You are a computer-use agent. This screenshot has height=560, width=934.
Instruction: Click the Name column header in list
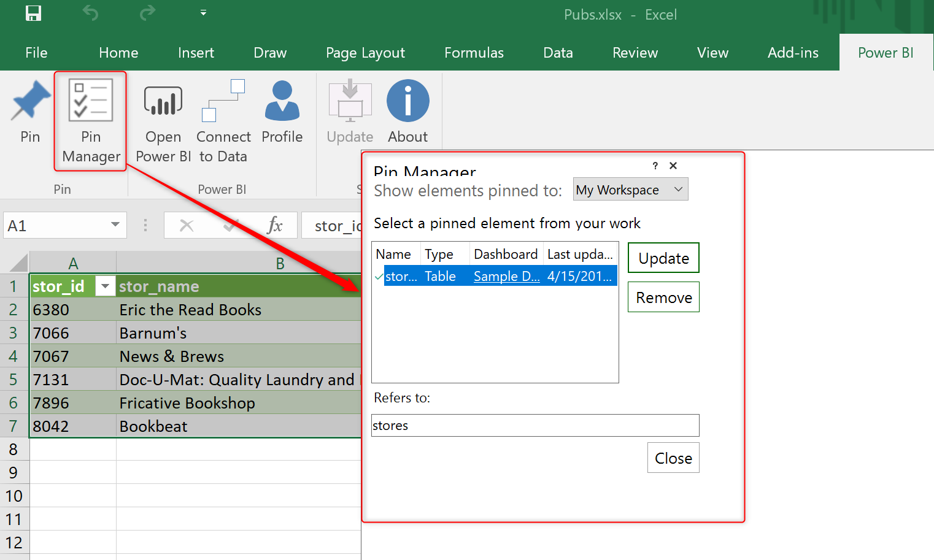pyautogui.click(x=396, y=254)
